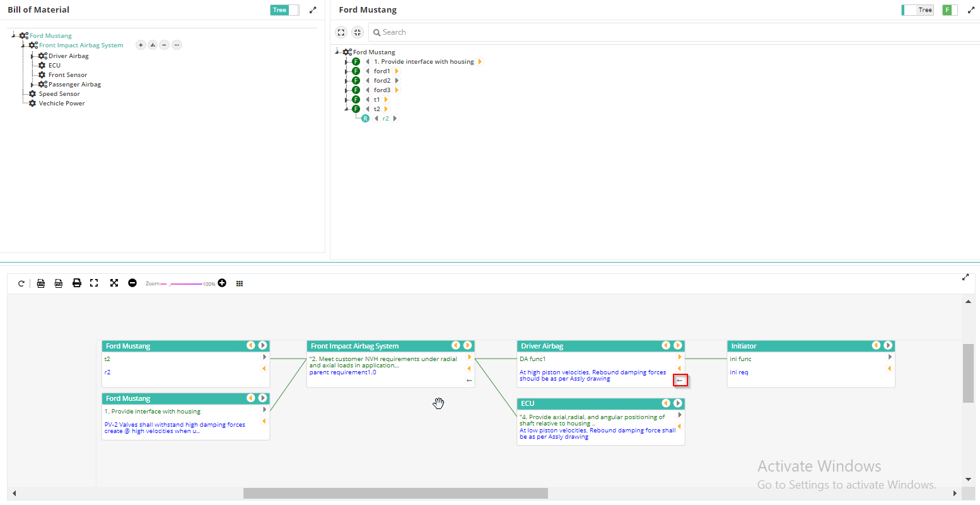
Task: Collapse Front Impact Airbag System node
Action: (23, 45)
